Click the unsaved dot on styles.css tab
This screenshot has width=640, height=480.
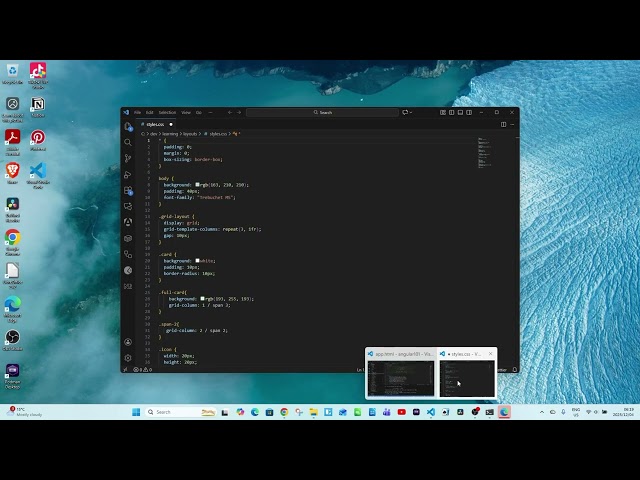(171, 124)
